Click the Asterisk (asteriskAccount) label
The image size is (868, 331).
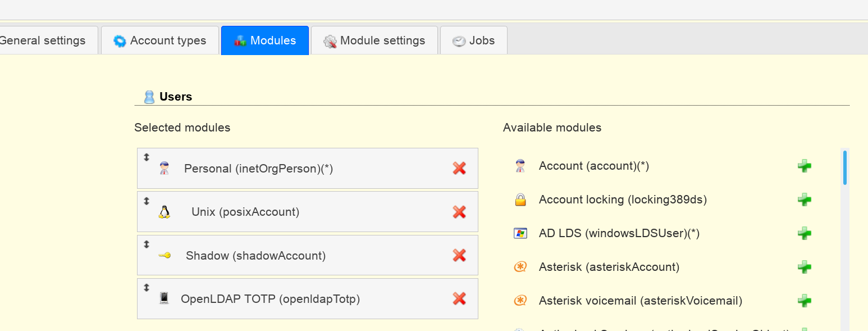pyautogui.click(x=609, y=267)
